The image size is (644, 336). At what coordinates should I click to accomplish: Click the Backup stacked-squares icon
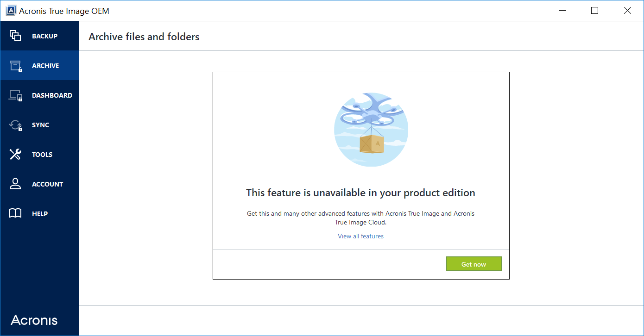[15, 36]
